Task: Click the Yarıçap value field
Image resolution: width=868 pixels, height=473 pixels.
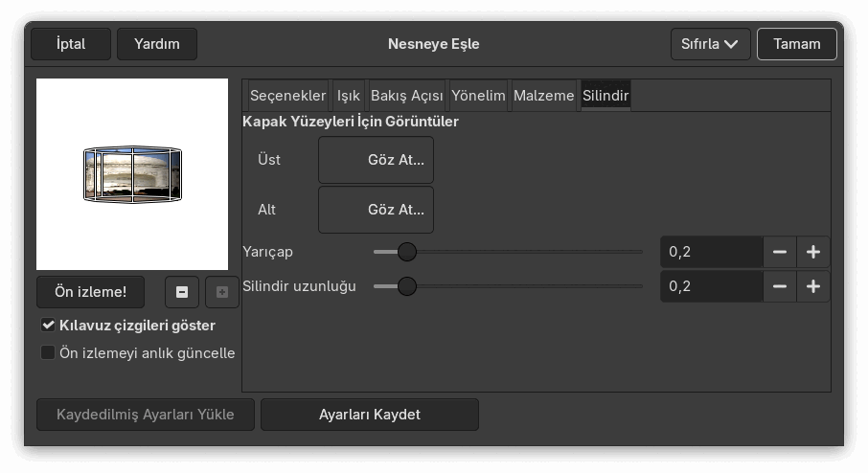Action: click(711, 252)
